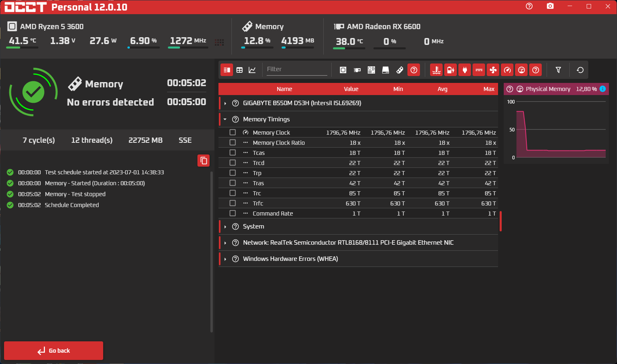Viewport: 617px width, 364px height.
Task: Collapse the Memory Timings group
Action: (x=225, y=119)
